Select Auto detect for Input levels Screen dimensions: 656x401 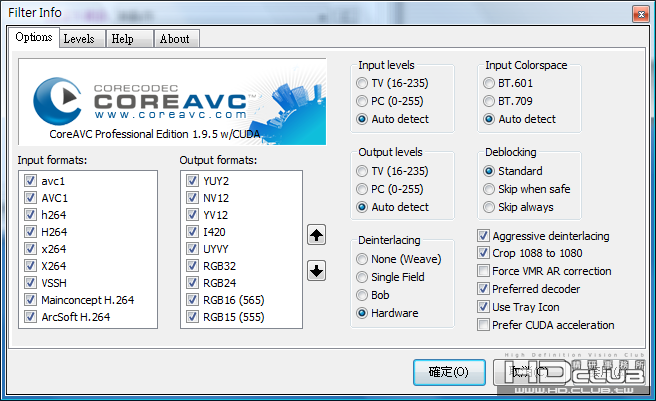362,119
